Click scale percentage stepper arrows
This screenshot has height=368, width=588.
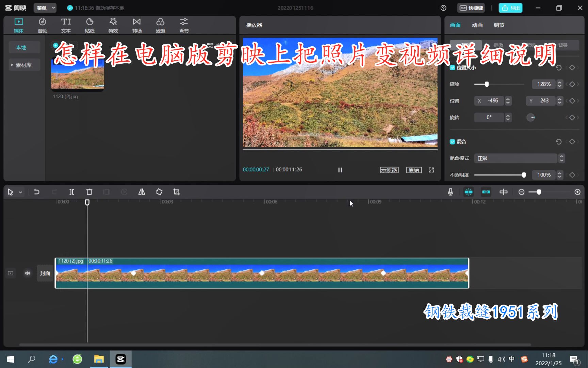[x=559, y=84]
